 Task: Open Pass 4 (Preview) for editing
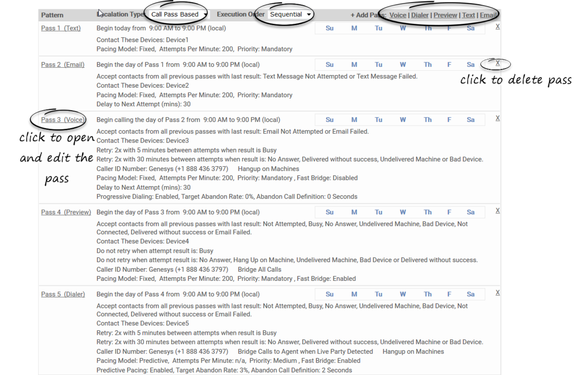pos(66,212)
